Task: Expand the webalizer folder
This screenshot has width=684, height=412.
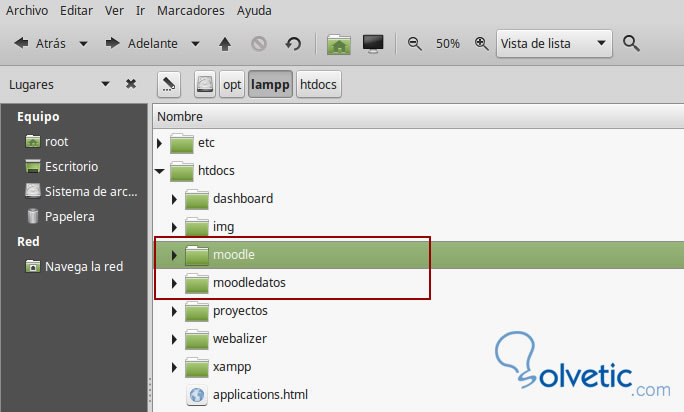Action: (174, 339)
